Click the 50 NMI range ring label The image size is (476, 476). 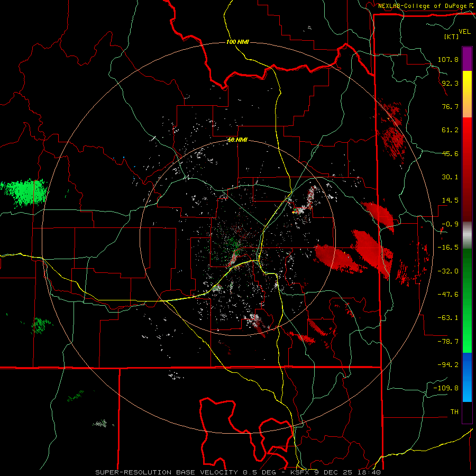237,140
